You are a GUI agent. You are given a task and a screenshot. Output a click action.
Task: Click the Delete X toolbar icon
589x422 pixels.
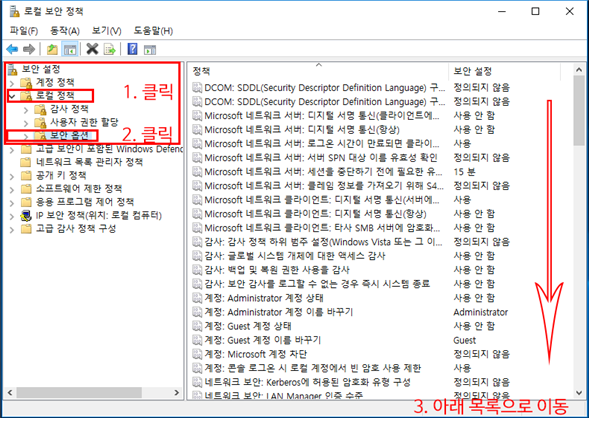coord(92,49)
